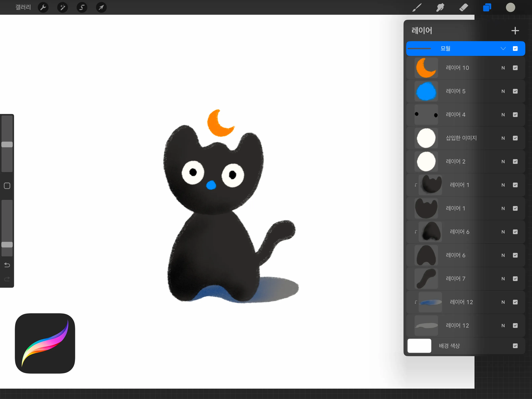Viewport: 532px width, 399px height.
Task: Hide 레이어 5 blue nose layer
Action: click(515, 91)
